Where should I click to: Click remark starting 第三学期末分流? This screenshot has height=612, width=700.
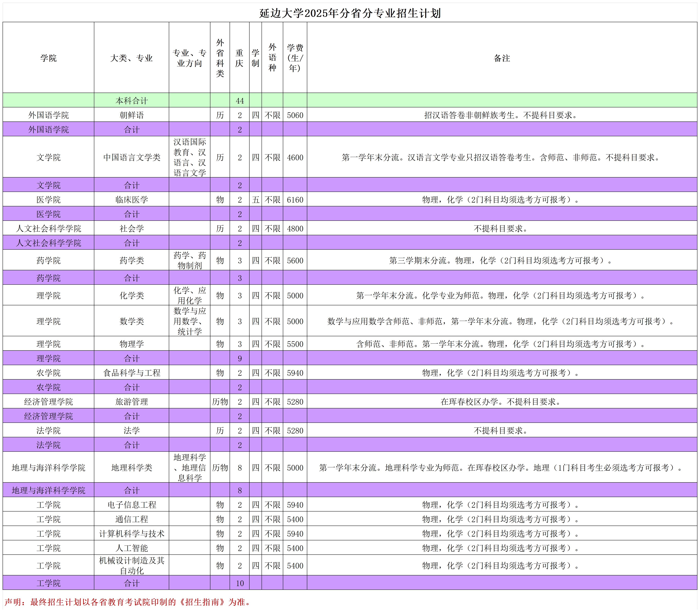click(x=502, y=260)
